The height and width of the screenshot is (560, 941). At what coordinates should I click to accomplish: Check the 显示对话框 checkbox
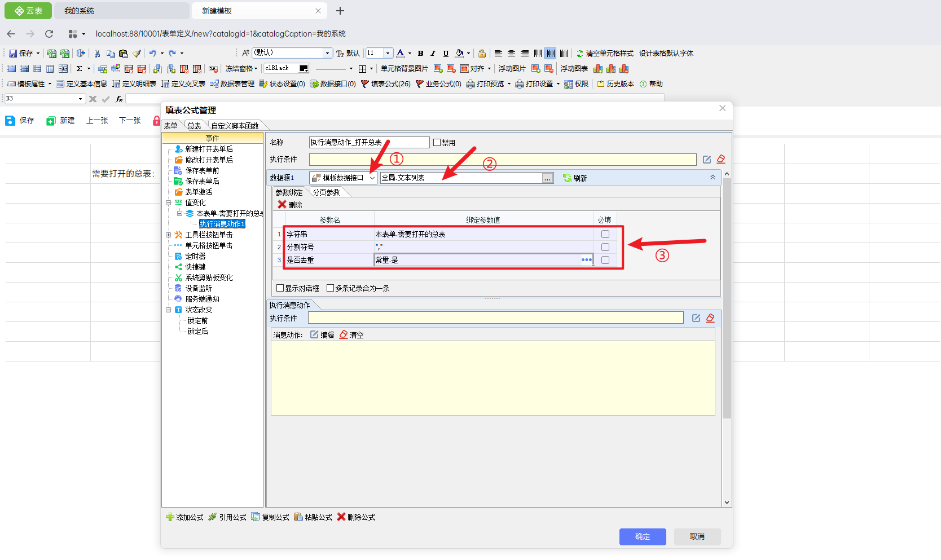tap(280, 288)
